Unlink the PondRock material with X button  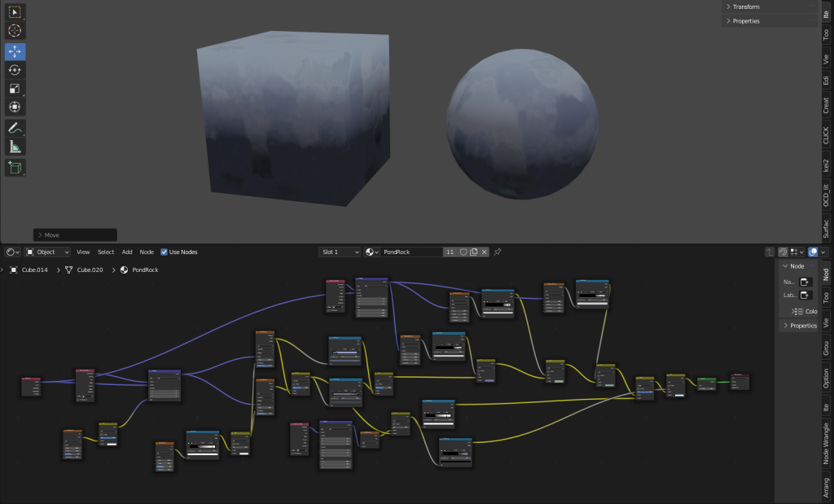click(x=484, y=252)
